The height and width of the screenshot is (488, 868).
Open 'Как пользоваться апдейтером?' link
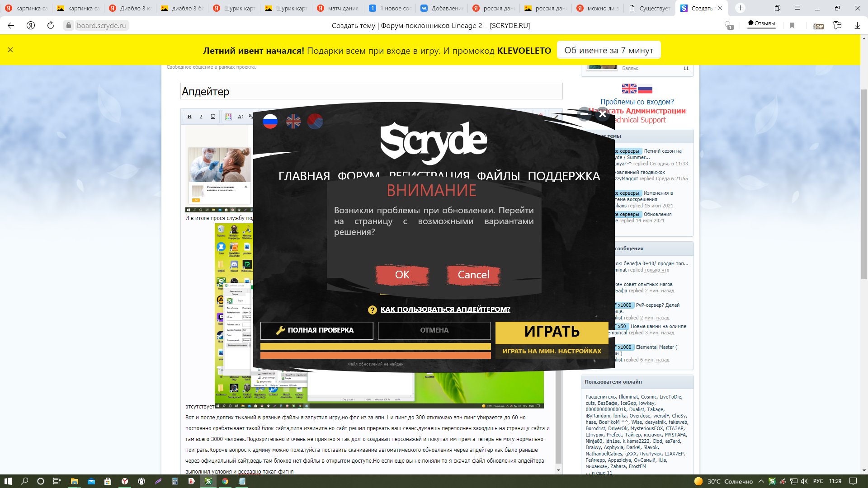point(445,310)
